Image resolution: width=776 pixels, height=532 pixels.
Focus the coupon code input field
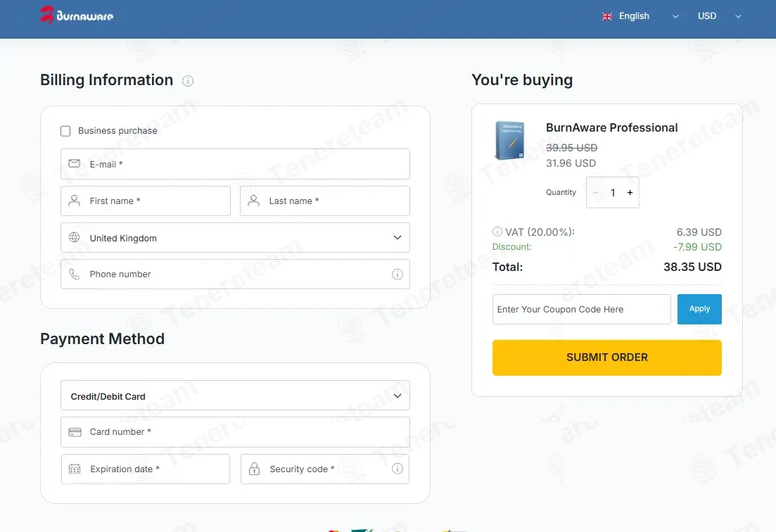tap(582, 310)
